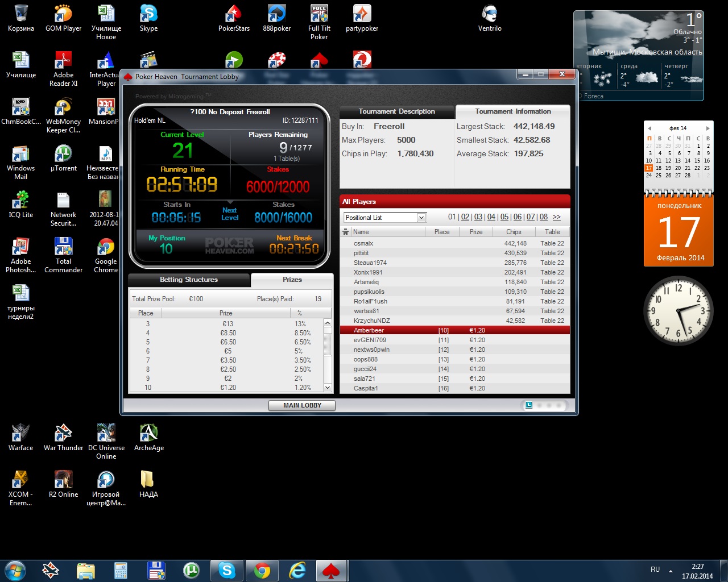
Task: Click the red spade poker taskbar icon
Action: [330, 570]
